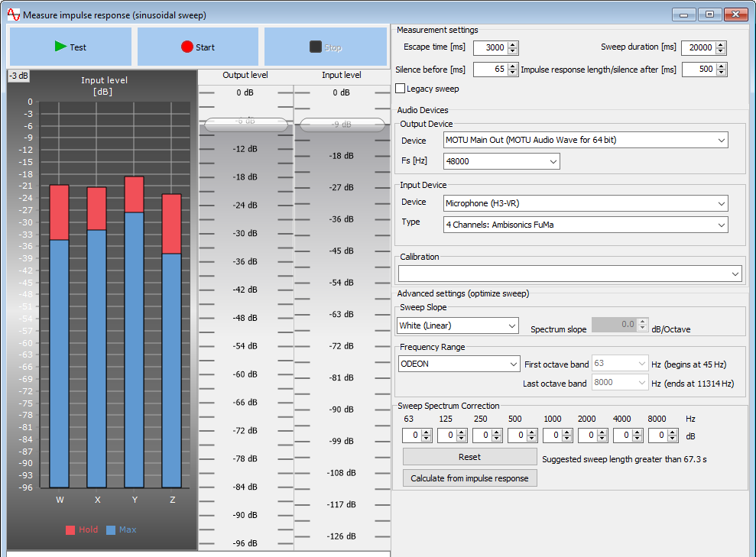Open the Last octave band dropdown

(x=620, y=383)
